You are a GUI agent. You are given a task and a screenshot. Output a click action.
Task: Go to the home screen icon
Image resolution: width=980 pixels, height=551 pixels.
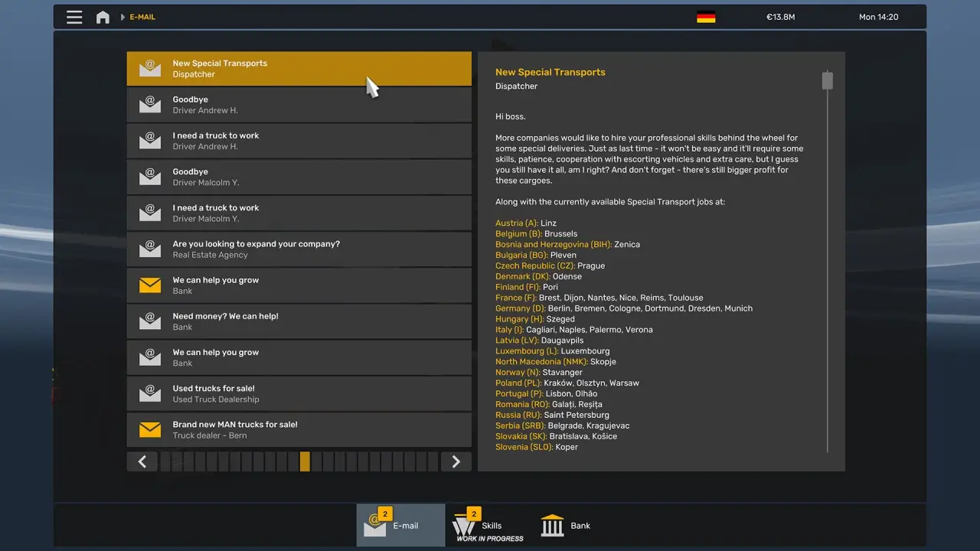pyautogui.click(x=103, y=17)
